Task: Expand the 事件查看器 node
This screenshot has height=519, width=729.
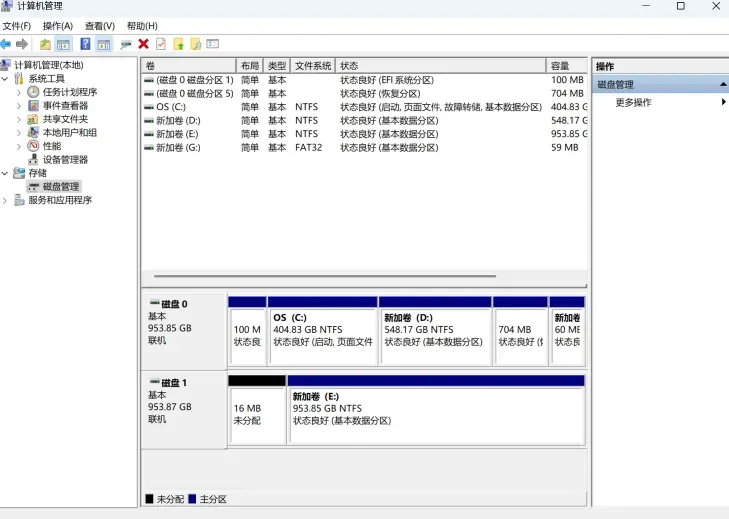Action: pyautogui.click(x=19, y=106)
